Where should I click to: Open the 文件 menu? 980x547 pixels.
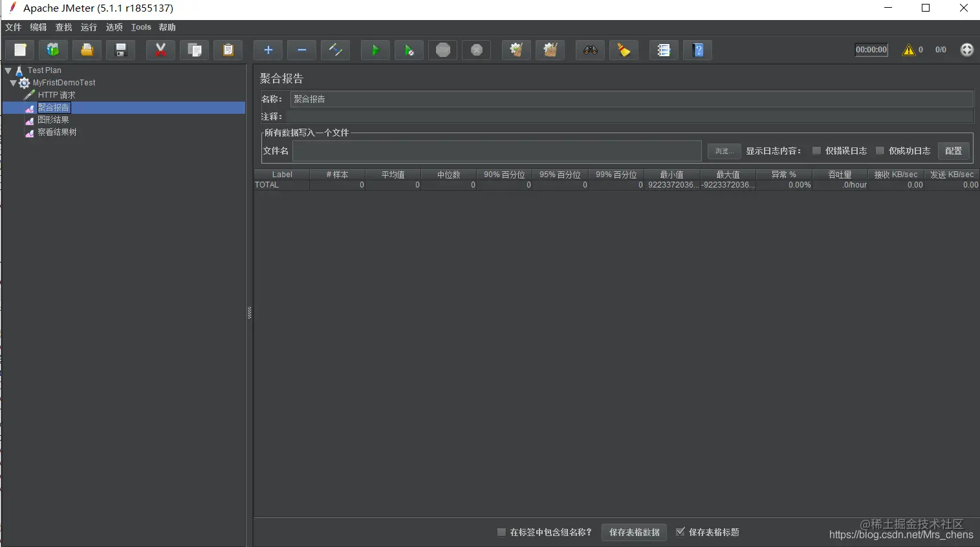tap(13, 27)
